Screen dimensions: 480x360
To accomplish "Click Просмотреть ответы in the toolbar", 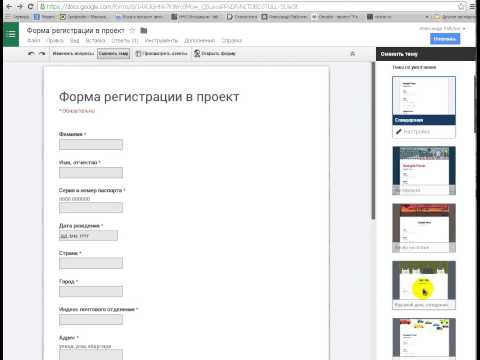I will coord(162,54).
